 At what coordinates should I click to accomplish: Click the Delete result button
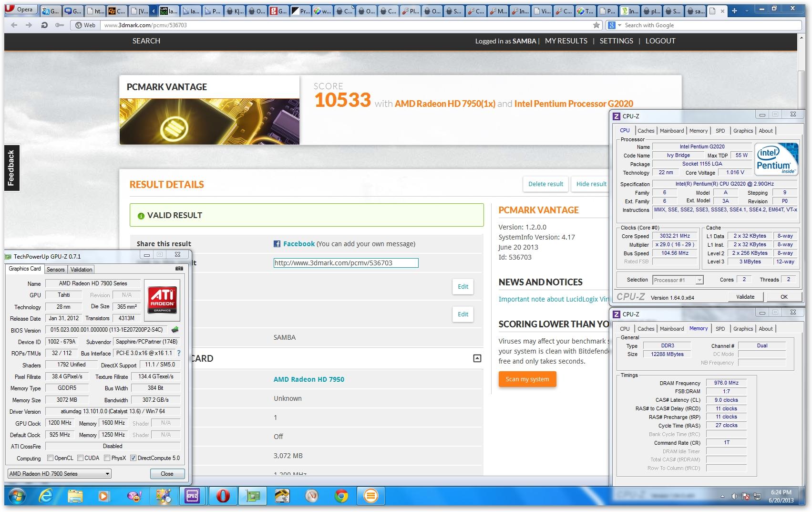tap(546, 184)
